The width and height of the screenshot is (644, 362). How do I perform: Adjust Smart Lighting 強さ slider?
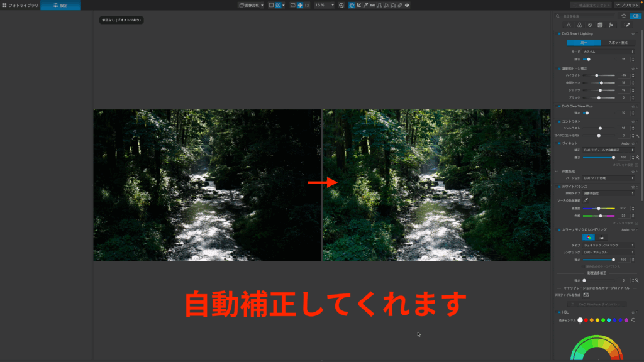[x=599, y=60]
